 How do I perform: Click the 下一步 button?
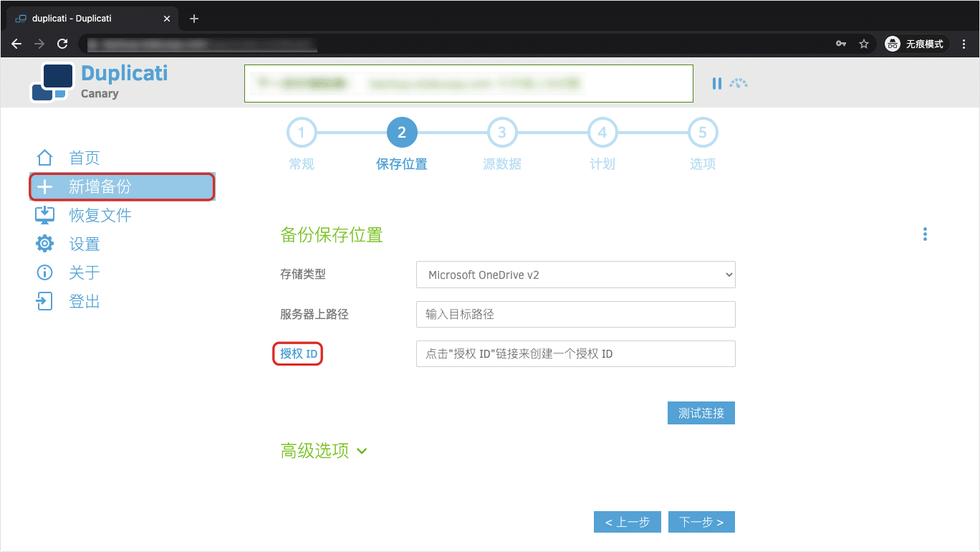[701, 522]
